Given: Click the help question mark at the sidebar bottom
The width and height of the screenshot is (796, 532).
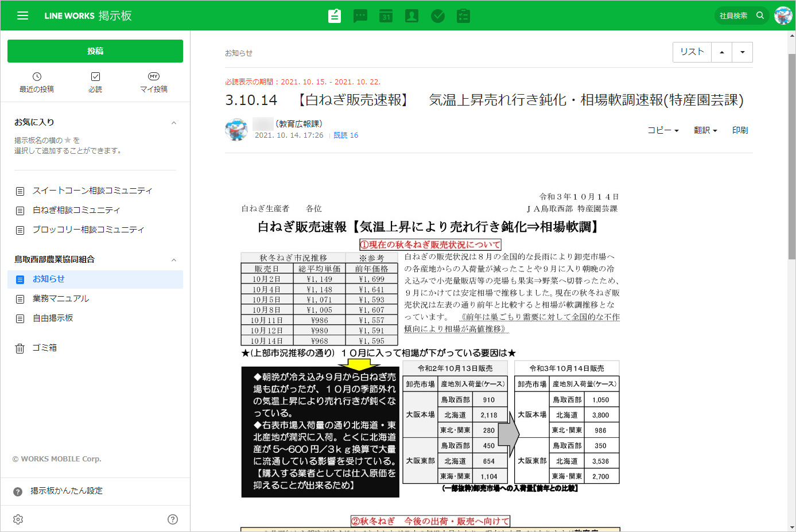Looking at the screenshot, I should [x=173, y=519].
